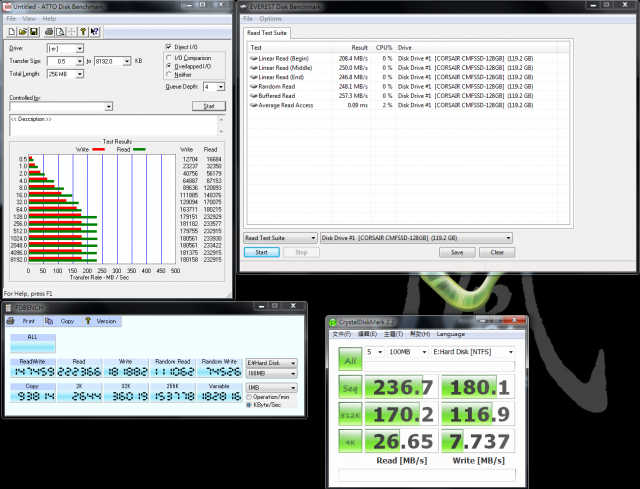Screen dimensions: 640x489
Task: Click the Start button in ATTO
Action: click(209, 106)
